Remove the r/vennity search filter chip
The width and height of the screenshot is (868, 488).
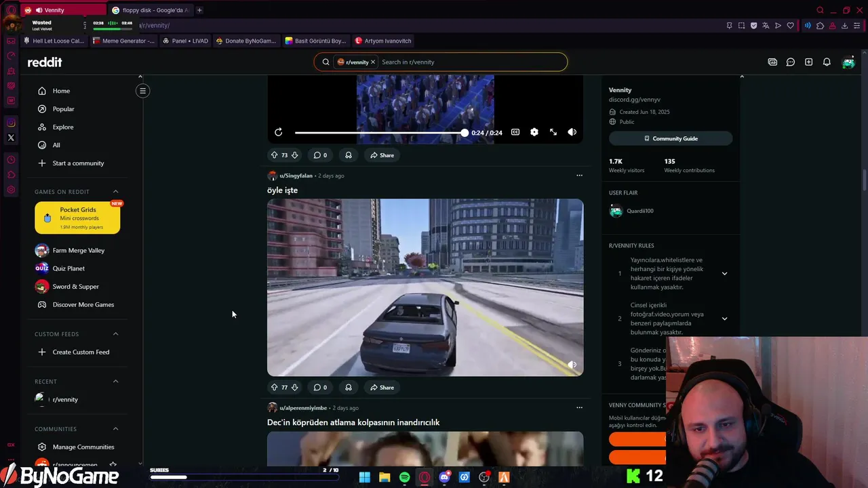[373, 62]
